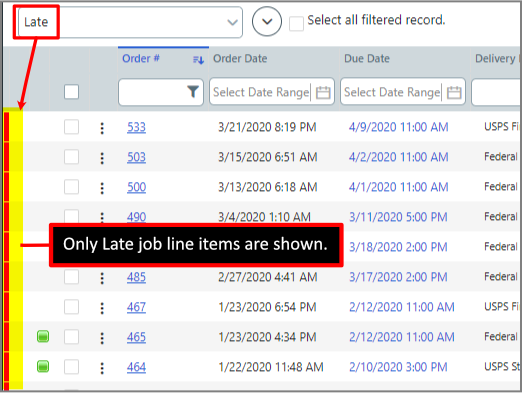Click green status icon on order 464 row
The image size is (522, 393).
(43, 366)
